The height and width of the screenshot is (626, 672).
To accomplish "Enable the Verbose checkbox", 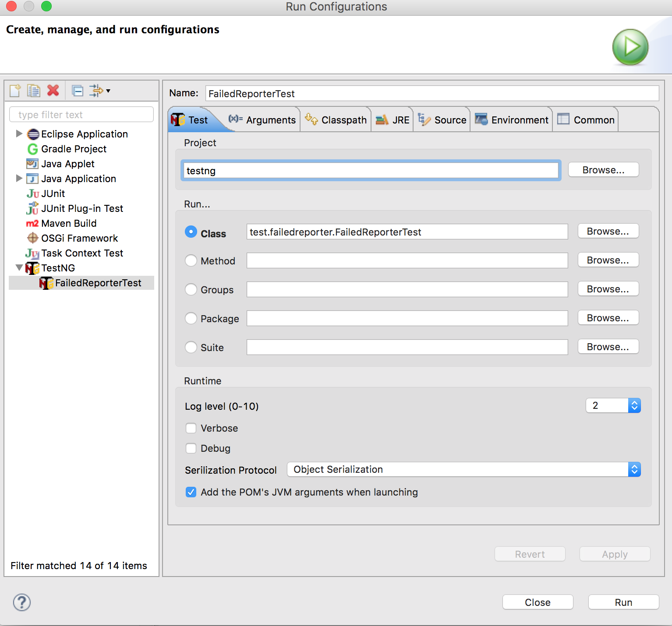I will coord(191,428).
